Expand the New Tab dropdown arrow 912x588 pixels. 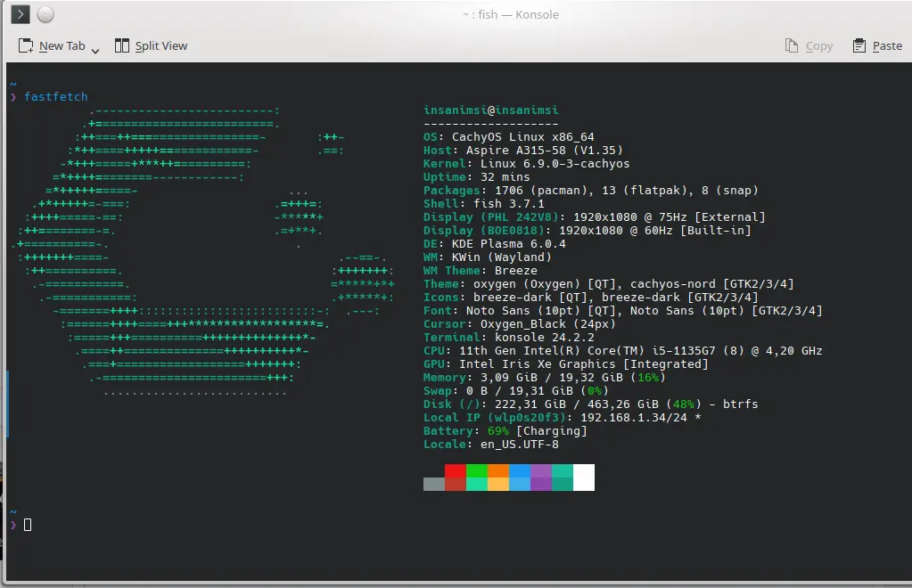[95, 51]
